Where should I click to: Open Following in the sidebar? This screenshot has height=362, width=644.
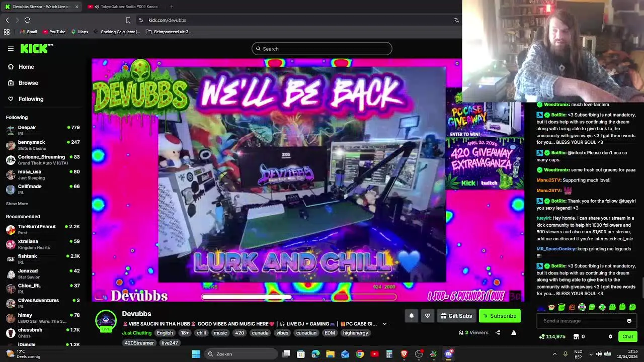click(26, 99)
